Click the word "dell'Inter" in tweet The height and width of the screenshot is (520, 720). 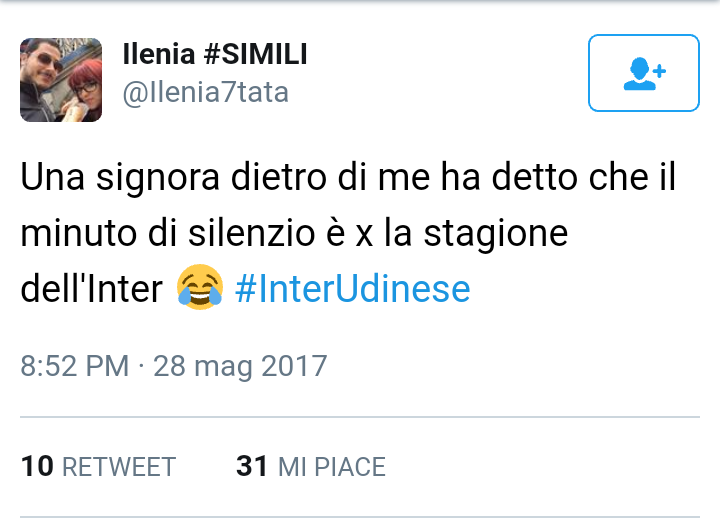click(x=91, y=289)
